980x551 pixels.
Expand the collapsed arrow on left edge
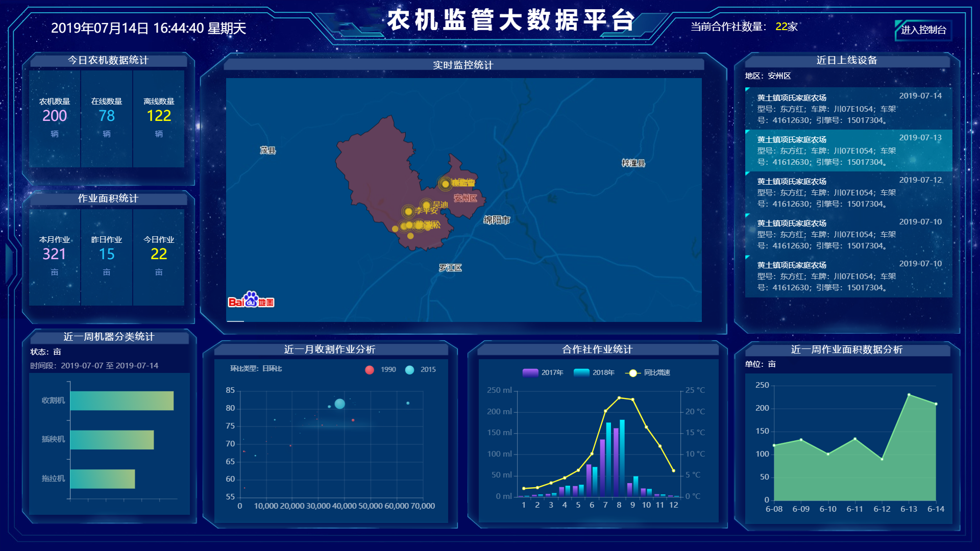point(9,262)
